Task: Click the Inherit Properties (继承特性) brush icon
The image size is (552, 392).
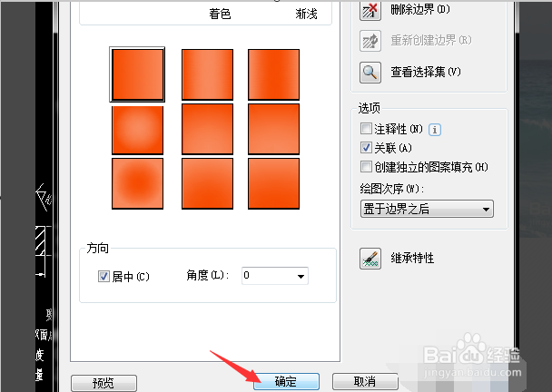Action: coord(370,259)
